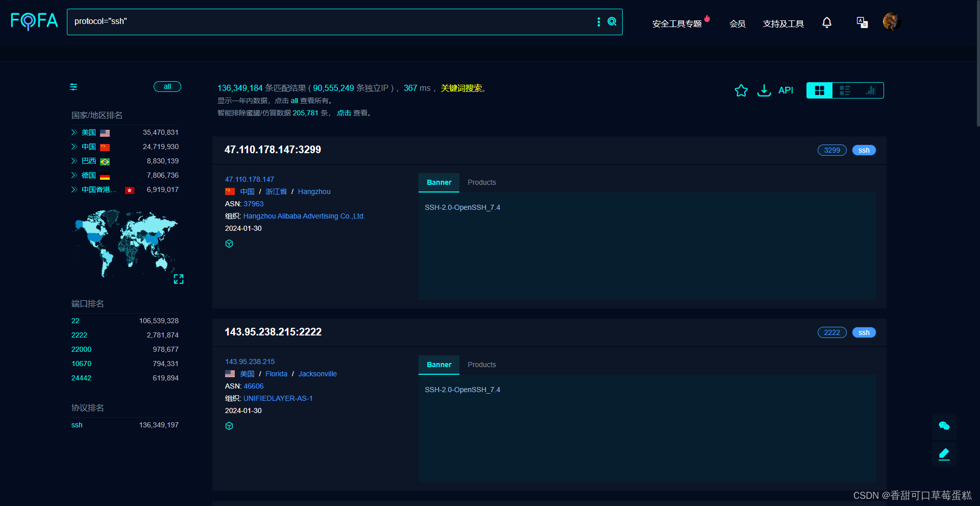Open IP link 47.110.178.147
Image resolution: width=980 pixels, height=506 pixels.
click(x=250, y=179)
